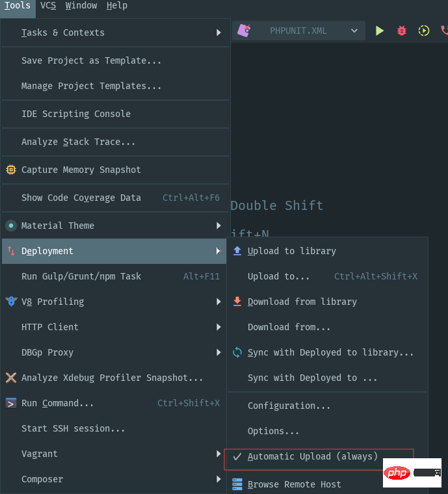Click the green Run button
Viewport: 448px width, 494px height.
(380, 31)
